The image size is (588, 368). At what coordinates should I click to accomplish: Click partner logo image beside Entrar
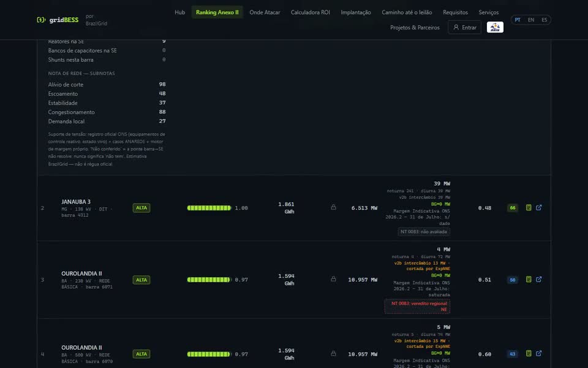pyautogui.click(x=495, y=27)
